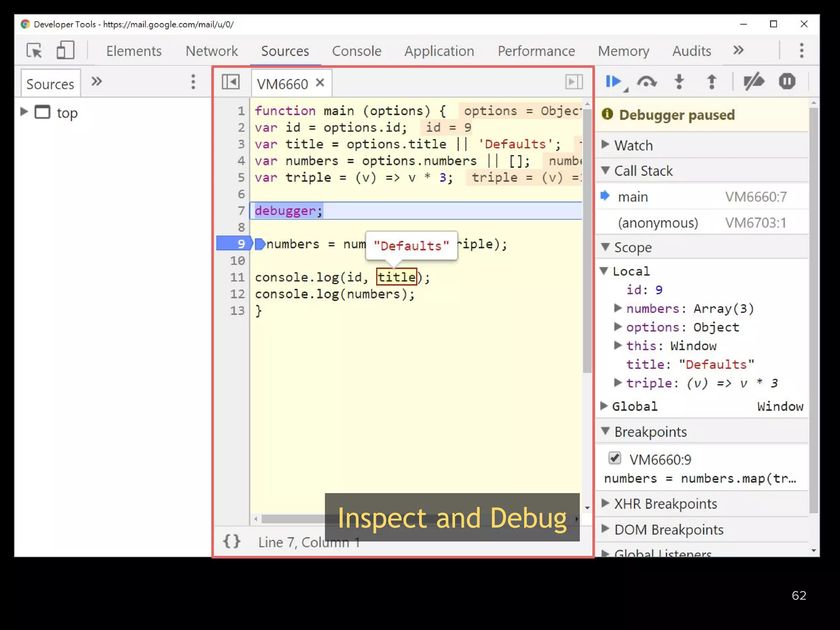Expand the numbers Array(3) variable
Viewport: 840px width, 630px height.
pyautogui.click(x=618, y=308)
